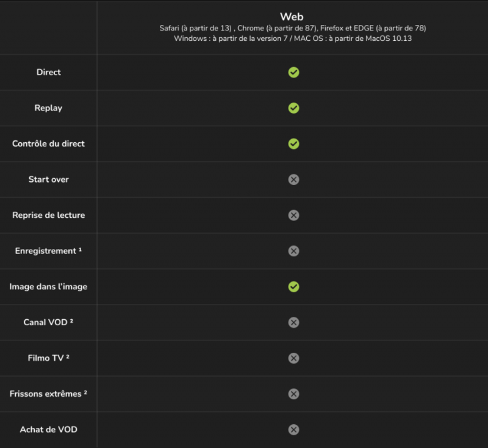Click the Image dans l'image green checkmark
Image resolution: width=488 pixels, height=448 pixels.
(293, 287)
